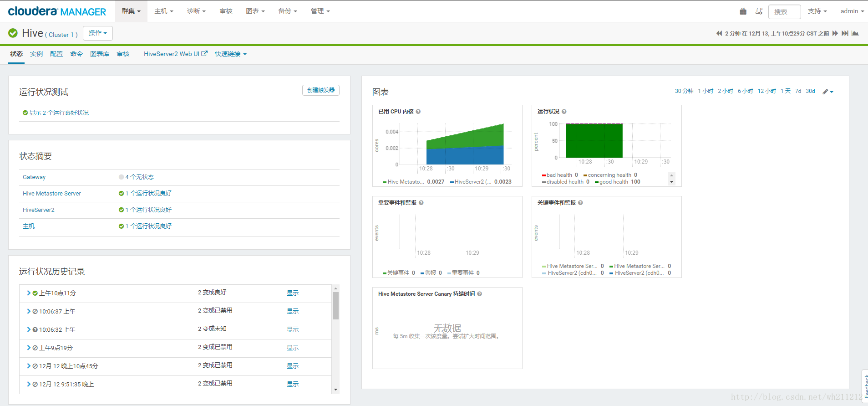The image size is (868, 406).
Task: Open the parcels gift box icon
Action: click(743, 11)
